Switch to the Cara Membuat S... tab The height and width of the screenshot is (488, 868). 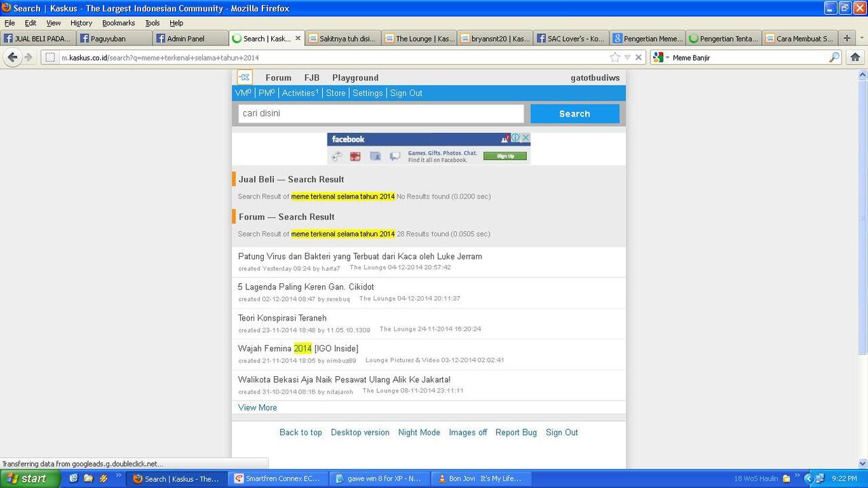(799, 39)
